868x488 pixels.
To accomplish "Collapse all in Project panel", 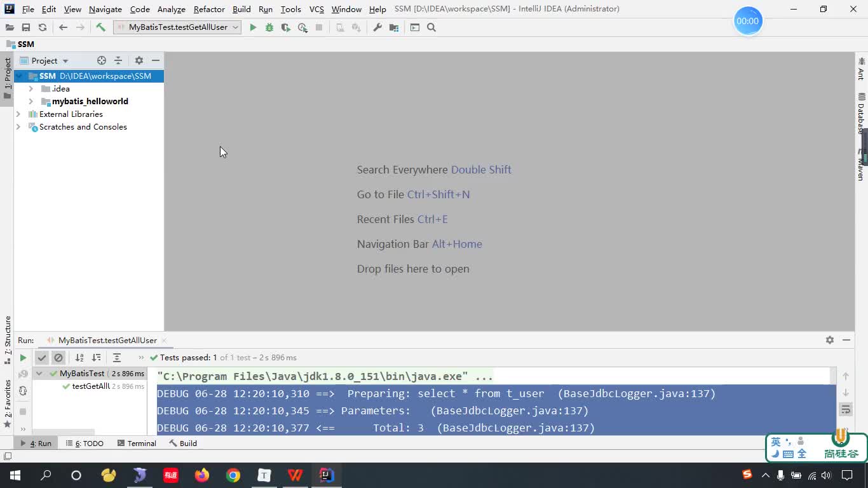I will coord(118,60).
